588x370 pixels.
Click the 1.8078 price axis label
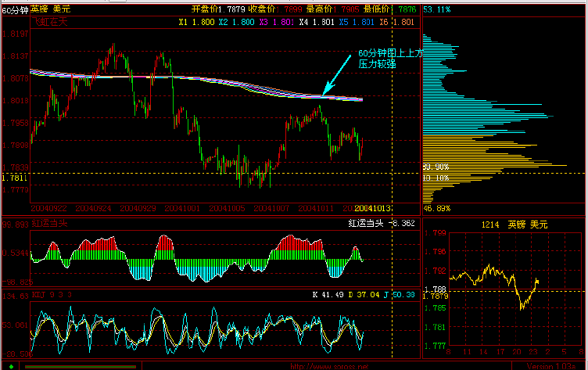coord(16,78)
